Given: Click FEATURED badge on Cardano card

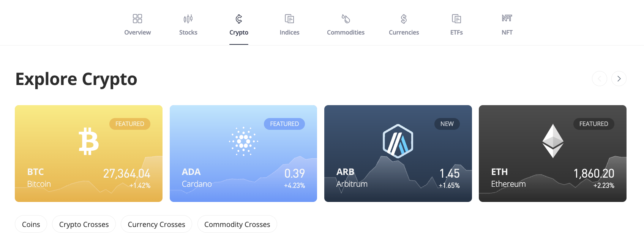Looking at the screenshot, I should tap(284, 124).
